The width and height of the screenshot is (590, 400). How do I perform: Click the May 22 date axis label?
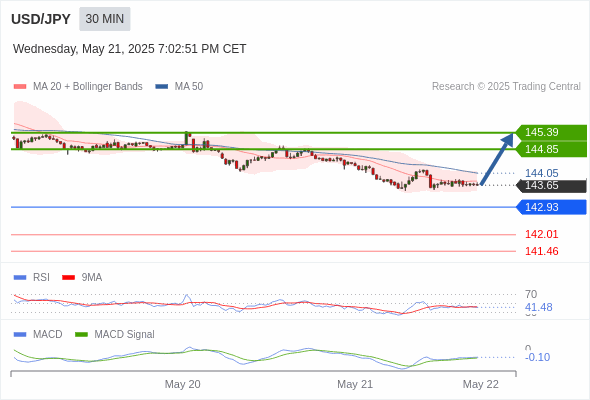[x=481, y=384]
